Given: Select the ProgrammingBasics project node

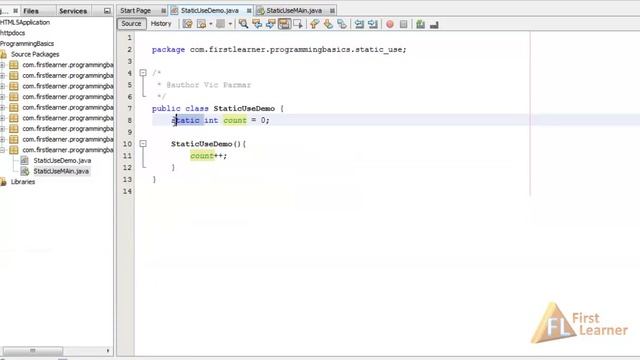Looking at the screenshot, I should tap(27, 44).
